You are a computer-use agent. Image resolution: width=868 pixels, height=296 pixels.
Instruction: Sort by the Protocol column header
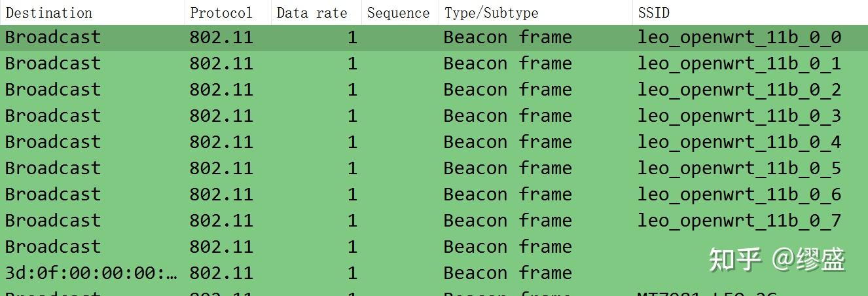click(228, 12)
